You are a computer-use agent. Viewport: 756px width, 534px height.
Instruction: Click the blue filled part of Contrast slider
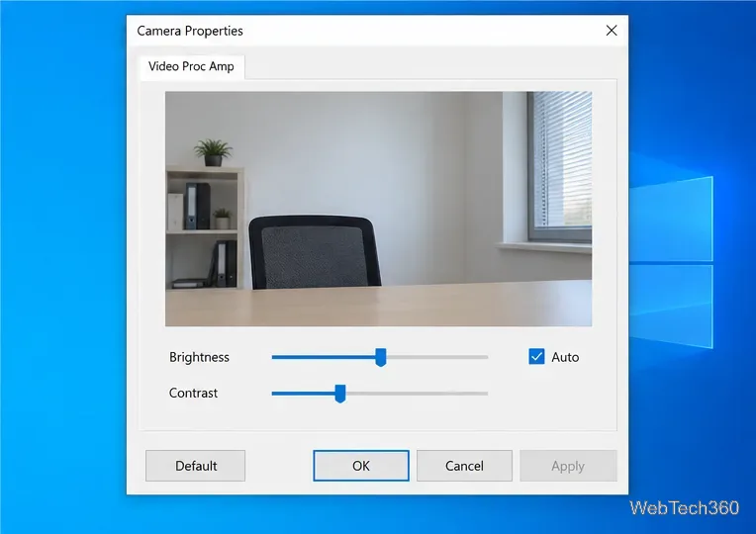pyautogui.click(x=303, y=394)
